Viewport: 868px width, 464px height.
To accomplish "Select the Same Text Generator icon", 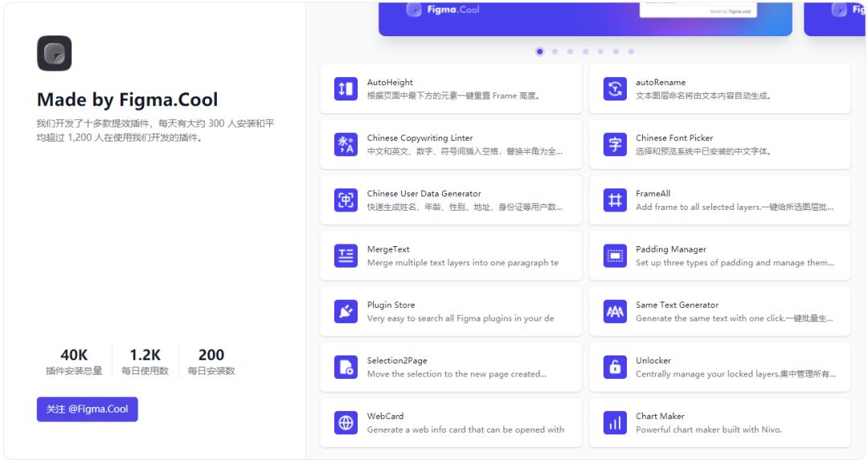I will point(615,311).
